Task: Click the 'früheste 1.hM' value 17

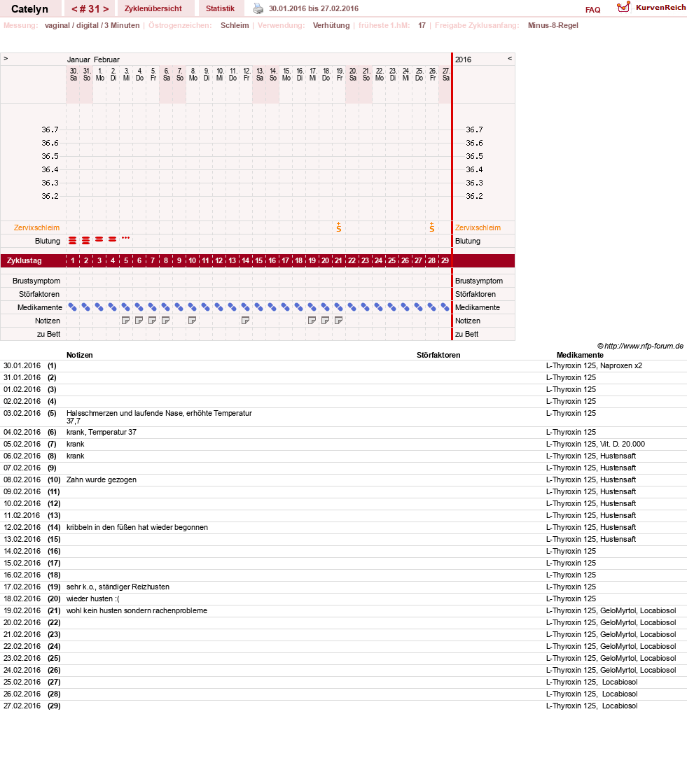Action: coord(422,25)
